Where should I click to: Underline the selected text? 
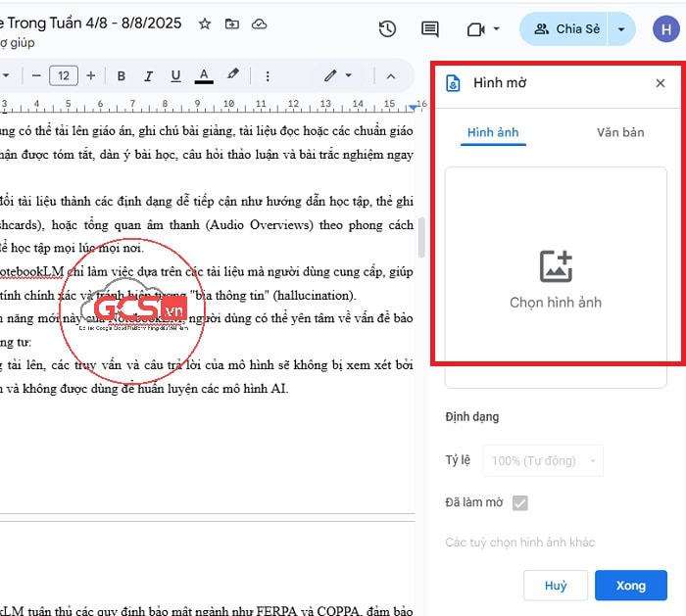(176, 75)
